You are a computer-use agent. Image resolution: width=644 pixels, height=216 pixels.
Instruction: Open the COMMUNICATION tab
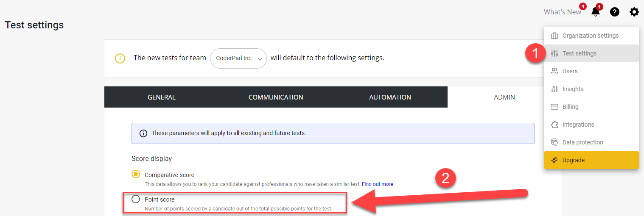pos(276,97)
